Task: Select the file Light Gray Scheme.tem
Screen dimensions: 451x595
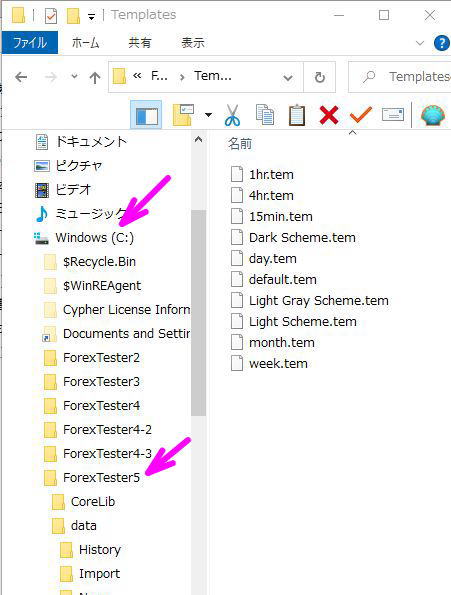Action: [x=318, y=301]
